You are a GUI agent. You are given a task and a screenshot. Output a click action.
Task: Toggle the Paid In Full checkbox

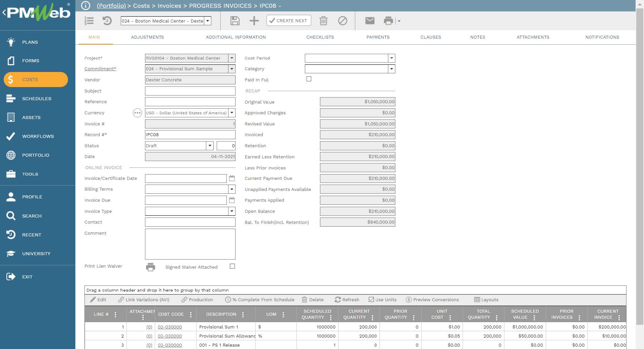coord(309,79)
